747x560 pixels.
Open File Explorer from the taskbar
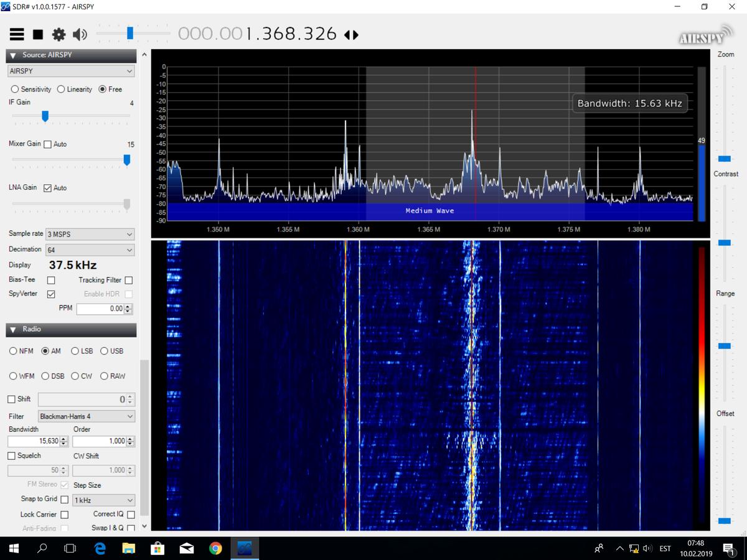129,548
